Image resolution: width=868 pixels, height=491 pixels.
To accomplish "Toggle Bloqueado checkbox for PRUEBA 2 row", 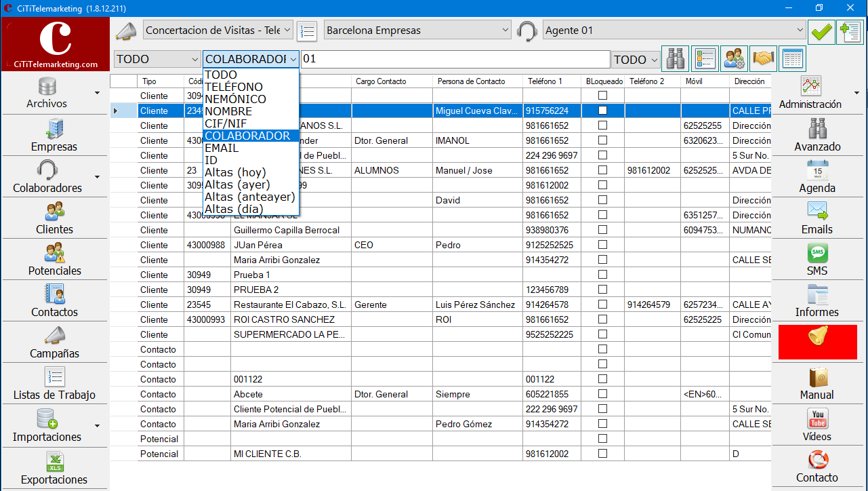I will [x=602, y=290].
